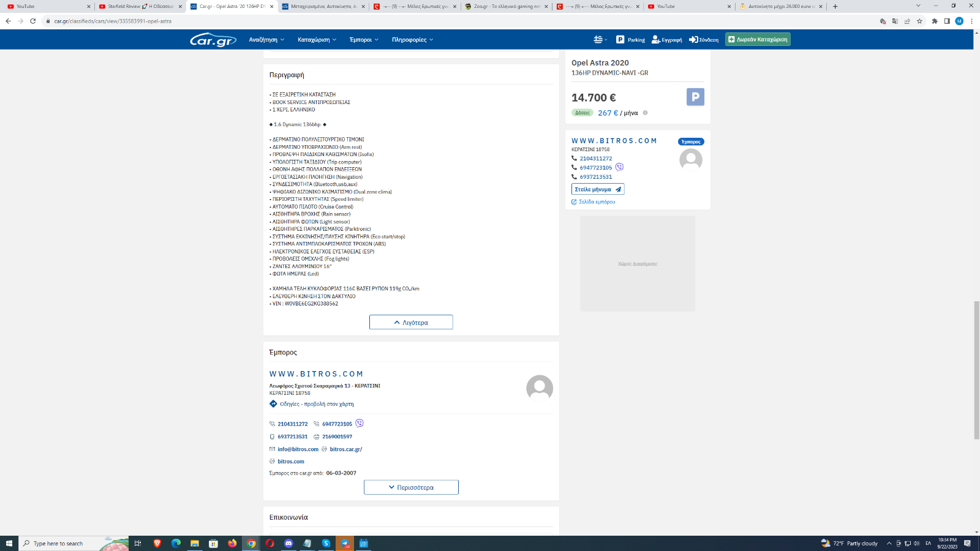Click the info icon next to monthly price
This screenshot has height=551, width=980.
pyautogui.click(x=645, y=113)
